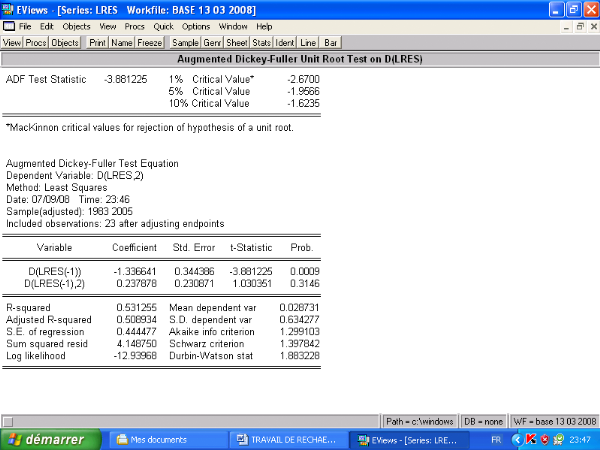Open the series window control icon beside File
Image resolution: width=600 pixels, height=450 pixels.
click(x=8, y=26)
